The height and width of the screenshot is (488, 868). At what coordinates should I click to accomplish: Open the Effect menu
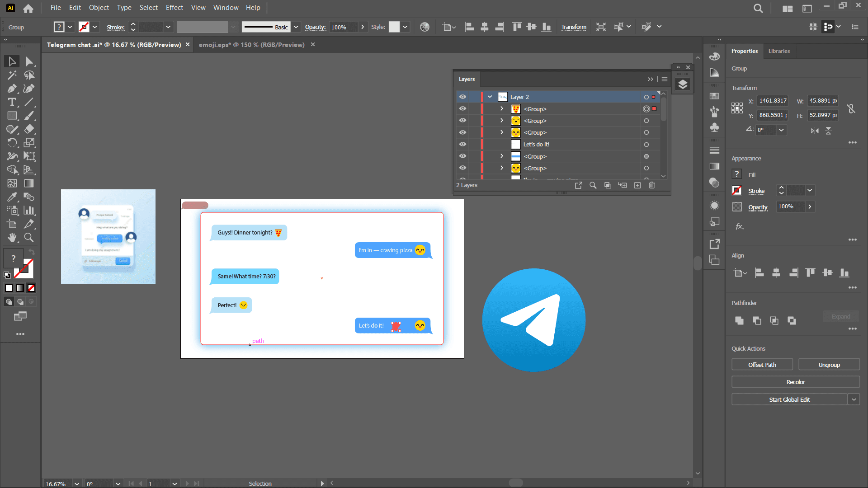click(x=174, y=8)
